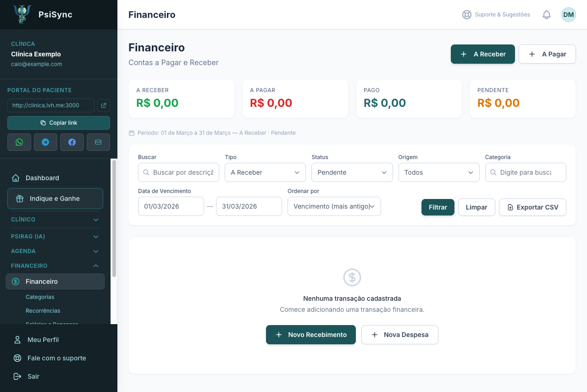Click the magnifier icon in Categoria field

coord(493,172)
